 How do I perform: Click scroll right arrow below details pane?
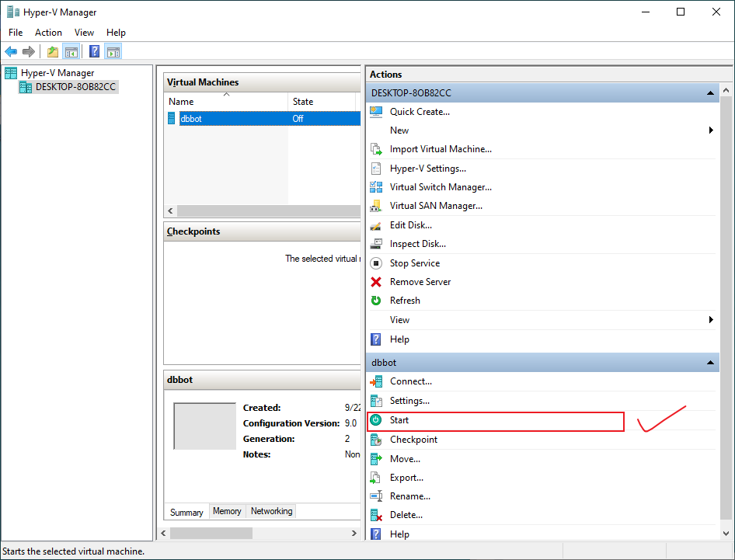[354, 534]
